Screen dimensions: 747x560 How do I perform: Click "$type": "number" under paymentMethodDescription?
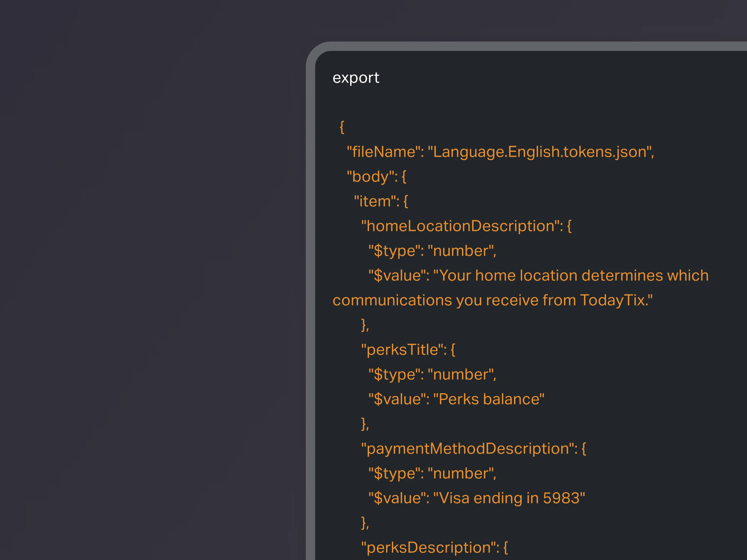432,473
